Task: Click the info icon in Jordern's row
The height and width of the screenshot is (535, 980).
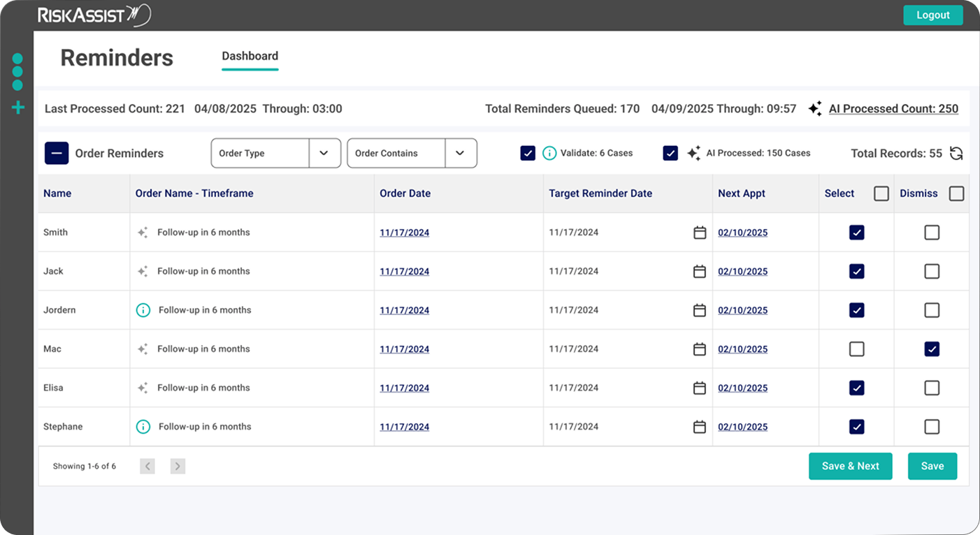Action: click(x=143, y=310)
